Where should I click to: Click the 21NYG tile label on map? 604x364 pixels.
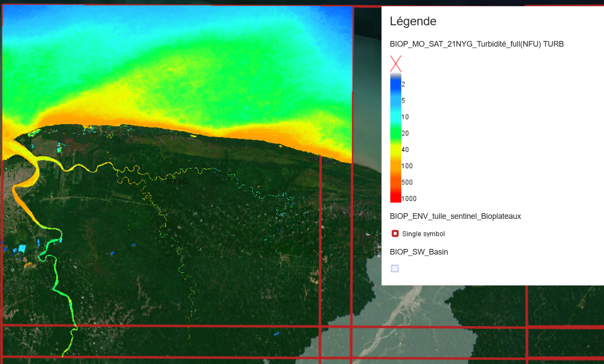(177, 182)
